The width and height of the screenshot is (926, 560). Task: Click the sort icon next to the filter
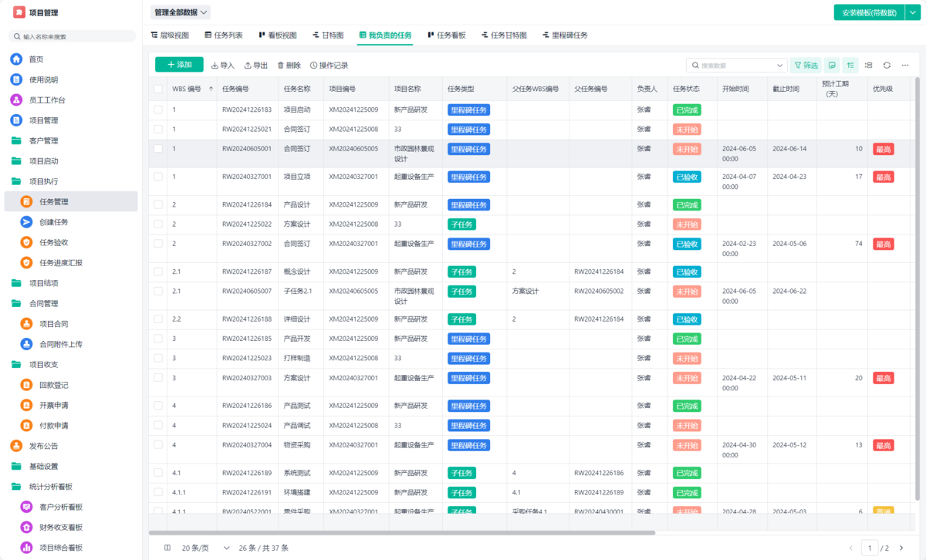pos(850,66)
